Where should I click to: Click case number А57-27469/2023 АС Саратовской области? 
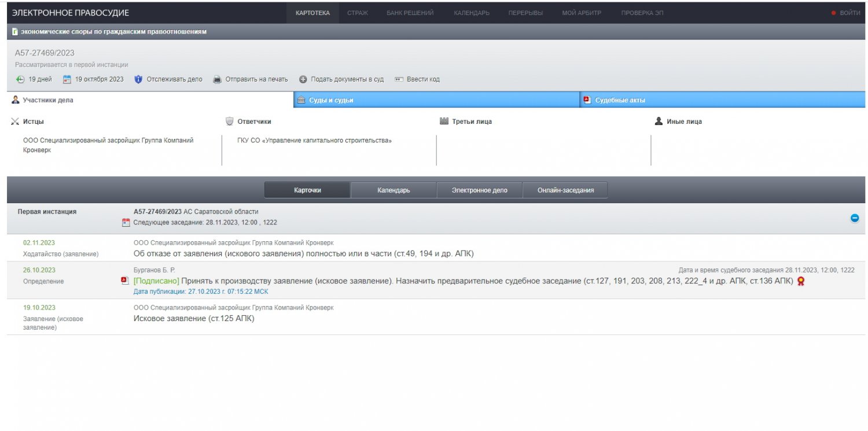196,212
